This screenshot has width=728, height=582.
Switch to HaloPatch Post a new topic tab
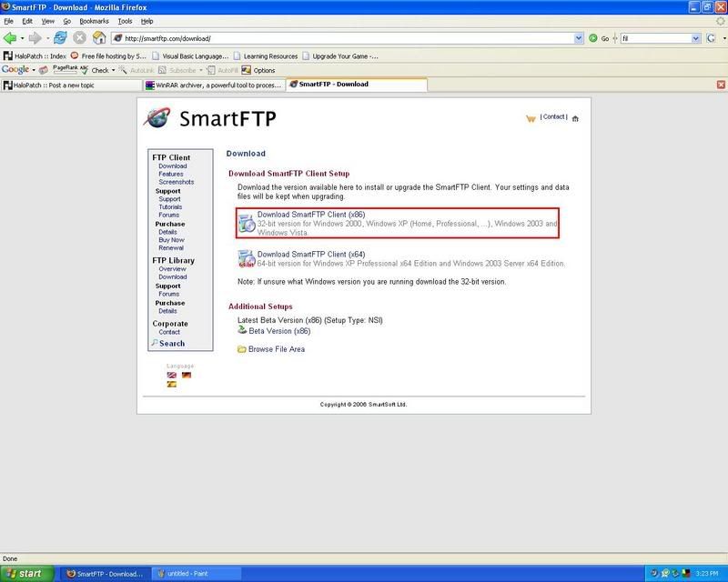click(x=72, y=85)
